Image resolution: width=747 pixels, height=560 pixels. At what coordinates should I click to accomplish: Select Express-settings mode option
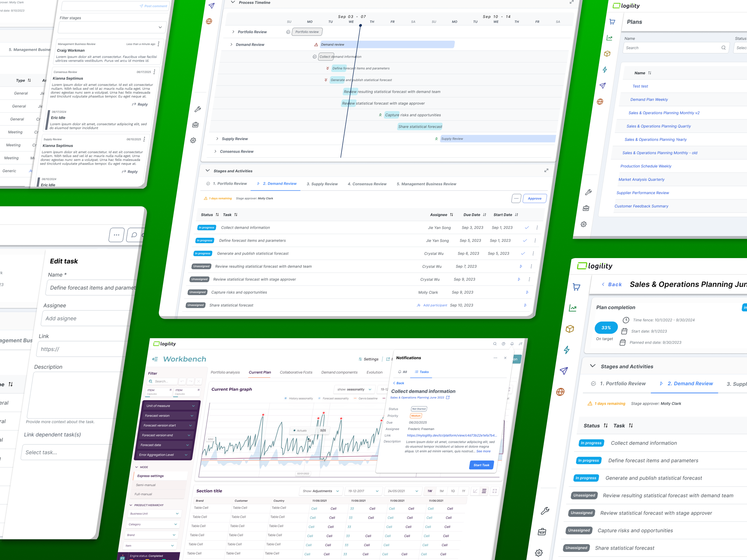click(x=150, y=475)
